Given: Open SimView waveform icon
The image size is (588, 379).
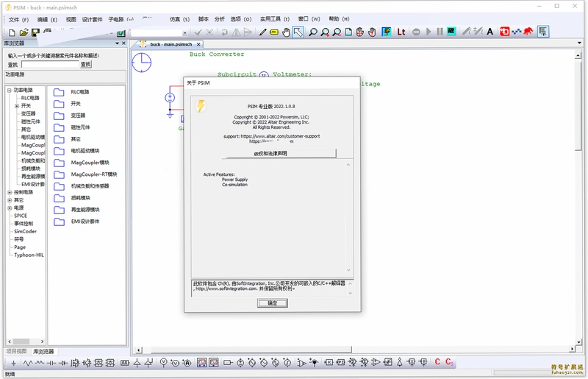Looking at the screenshot, I should point(451,32).
